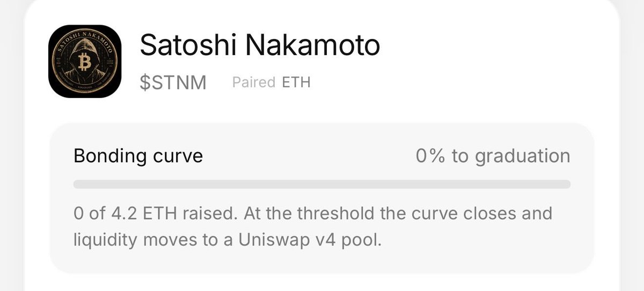Click the Satoshi Nakamoto token logo
644x291 pixels.
tap(84, 61)
